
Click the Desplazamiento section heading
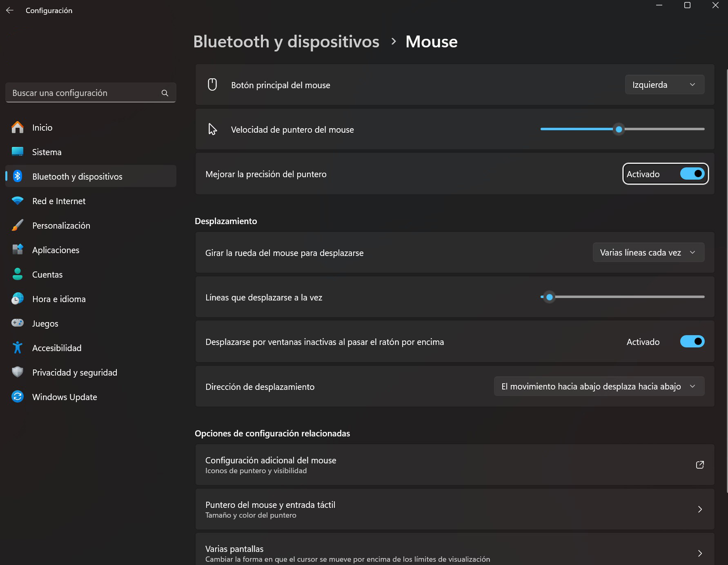coord(226,221)
